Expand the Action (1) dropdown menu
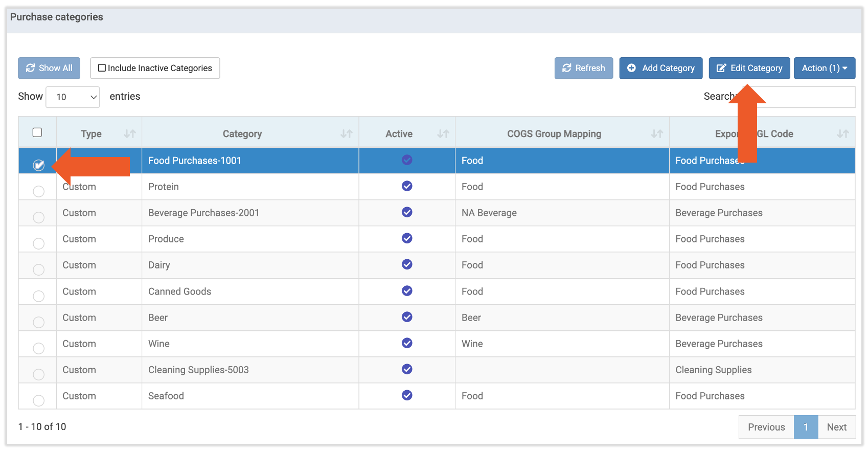Image resolution: width=868 pixels, height=451 pixels. (824, 68)
